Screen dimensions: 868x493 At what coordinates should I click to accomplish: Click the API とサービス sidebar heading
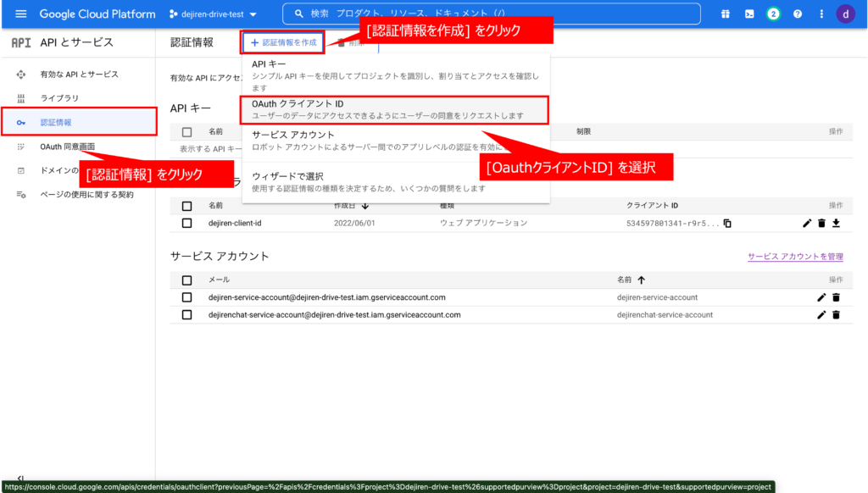(76, 42)
